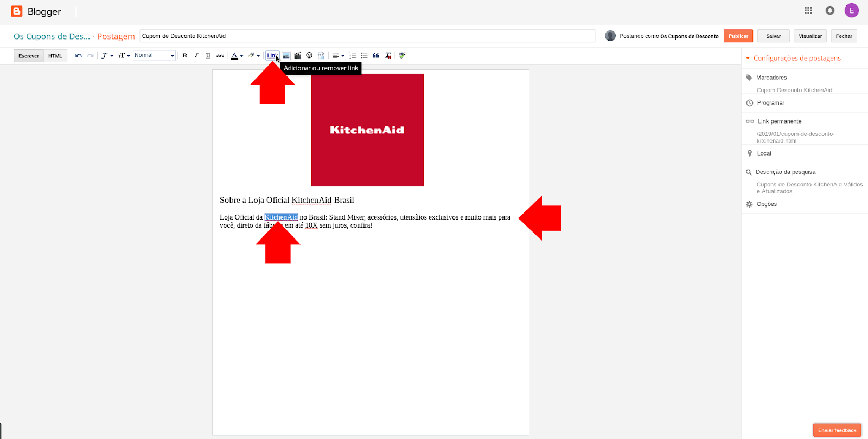Click the highlighted KitchenAid word in paragraph

click(x=281, y=217)
